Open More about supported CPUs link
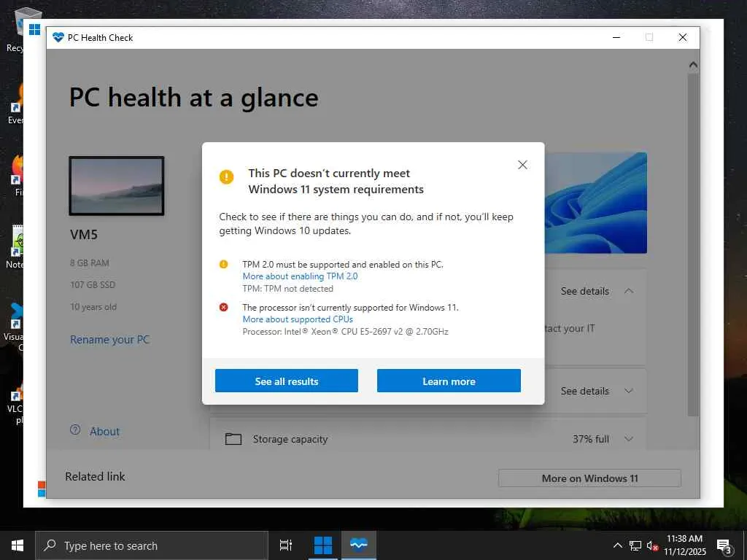 tap(298, 319)
